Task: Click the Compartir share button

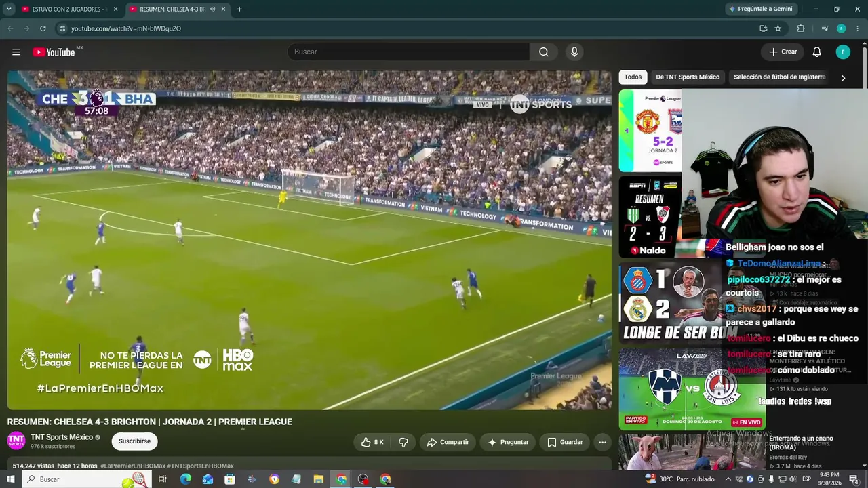Action: click(x=447, y=442)
